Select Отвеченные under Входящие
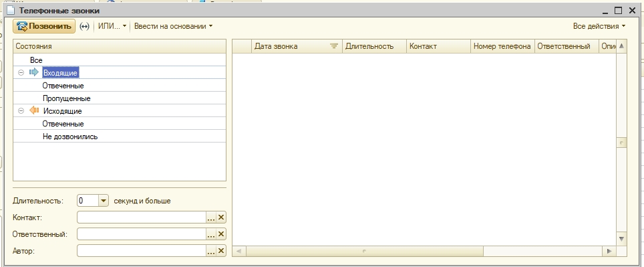The image size is (644, 267). tap(120, 86)
